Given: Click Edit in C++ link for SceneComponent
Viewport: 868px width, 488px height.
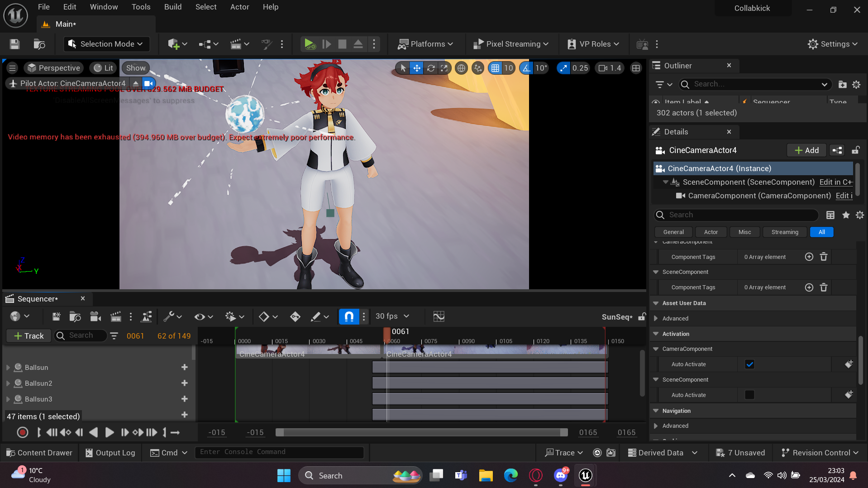Looking at the screenshot, I should (x=836, y=182).
